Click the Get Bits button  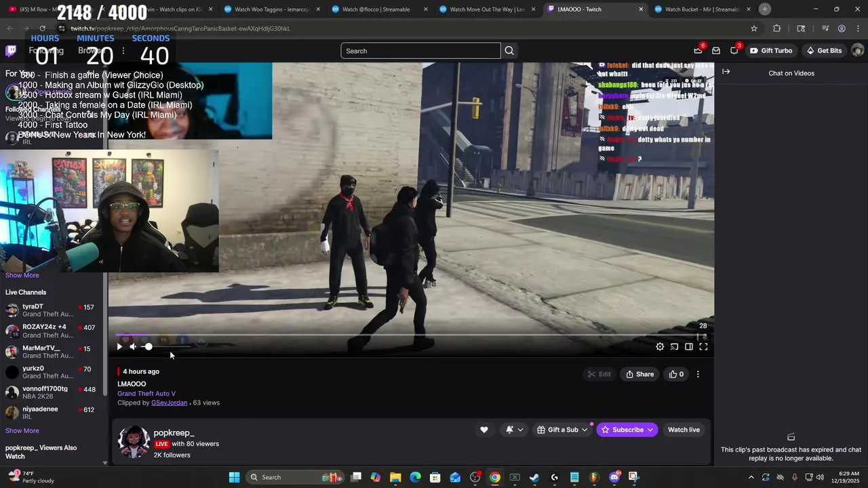(x=824, y=51)
